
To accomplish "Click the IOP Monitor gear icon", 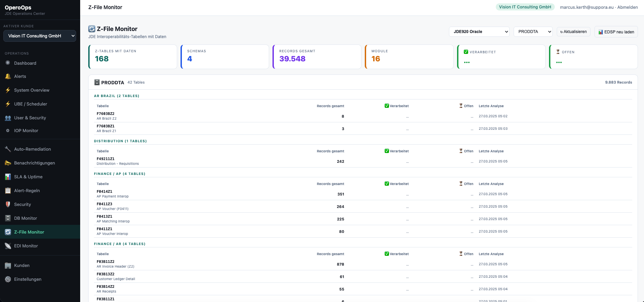I will point(8,130).
